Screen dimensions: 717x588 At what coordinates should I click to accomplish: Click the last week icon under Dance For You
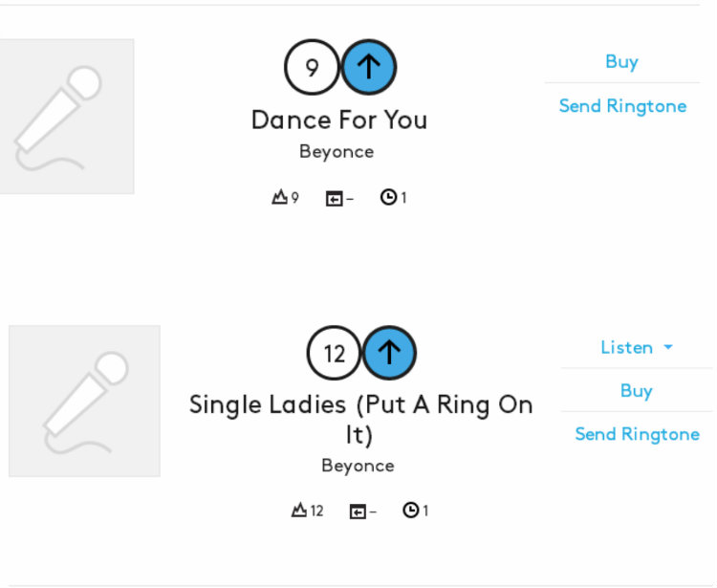coord(334,198)
